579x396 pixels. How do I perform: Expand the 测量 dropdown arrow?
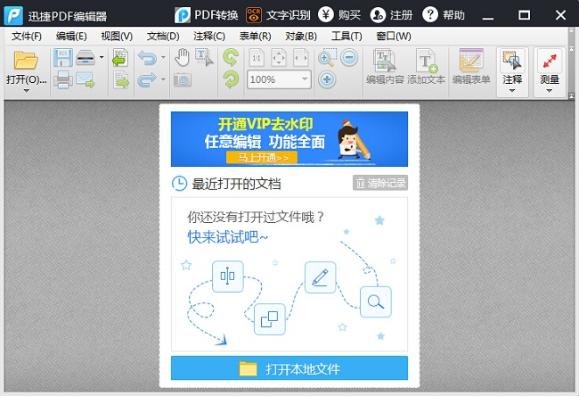[549, 91]
